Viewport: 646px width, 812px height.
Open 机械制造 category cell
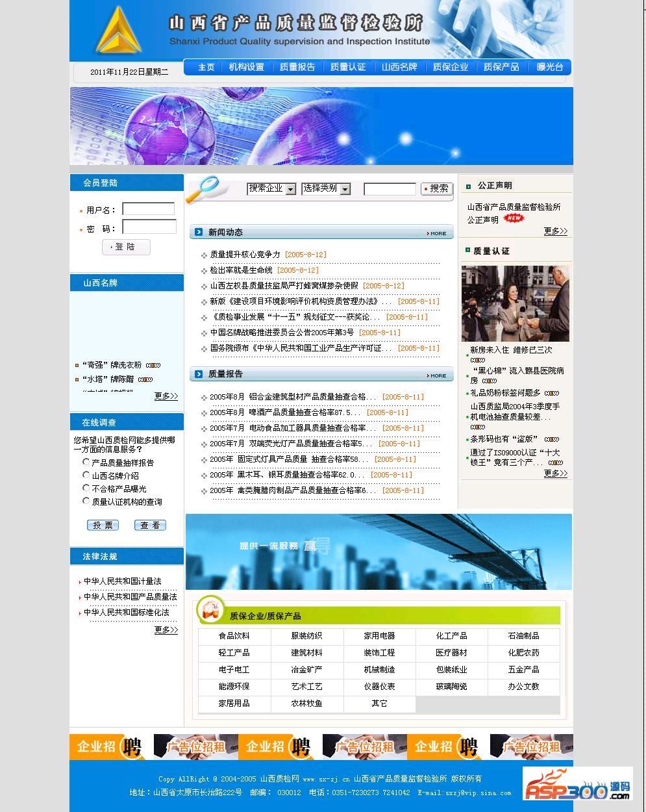(379, 670)
